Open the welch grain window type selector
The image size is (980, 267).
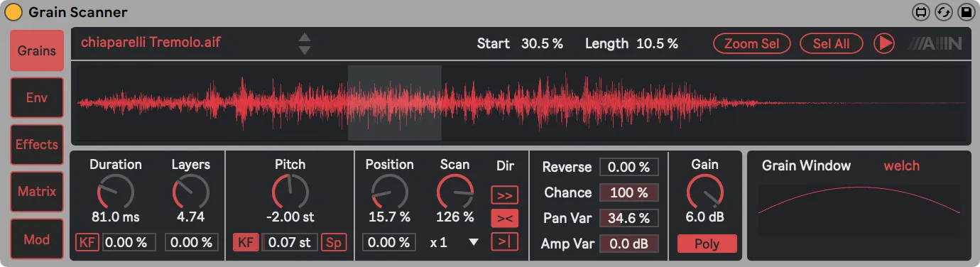click(x=901, y=165)
